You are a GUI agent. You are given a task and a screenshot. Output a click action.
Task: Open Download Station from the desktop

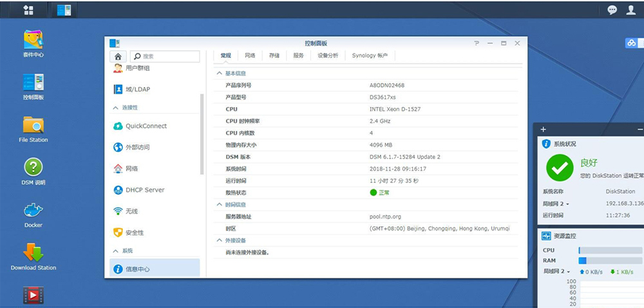(33, 253)
